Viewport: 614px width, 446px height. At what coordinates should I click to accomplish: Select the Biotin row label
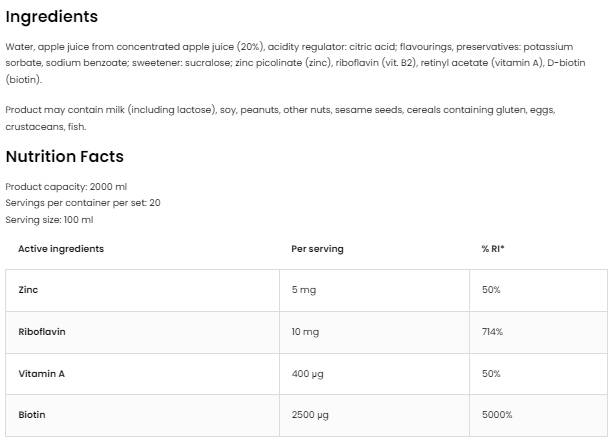click(32, 414)
